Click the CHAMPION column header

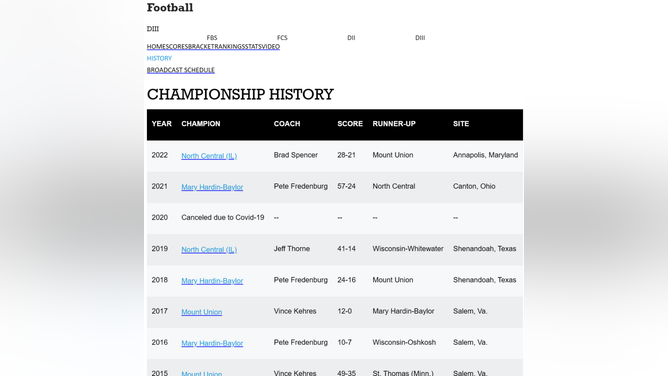[x=201, y=123]
